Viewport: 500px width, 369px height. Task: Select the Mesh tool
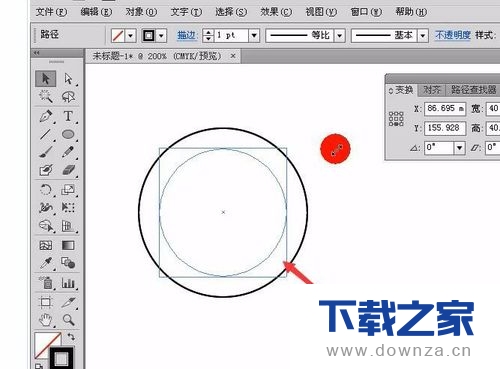tap(46, 245)
